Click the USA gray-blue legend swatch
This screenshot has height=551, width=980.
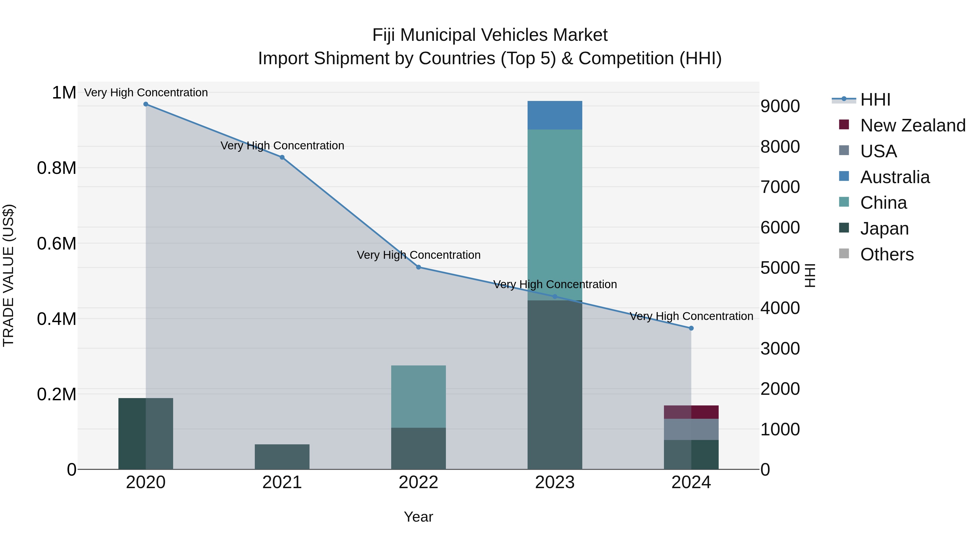click(844, 150)
